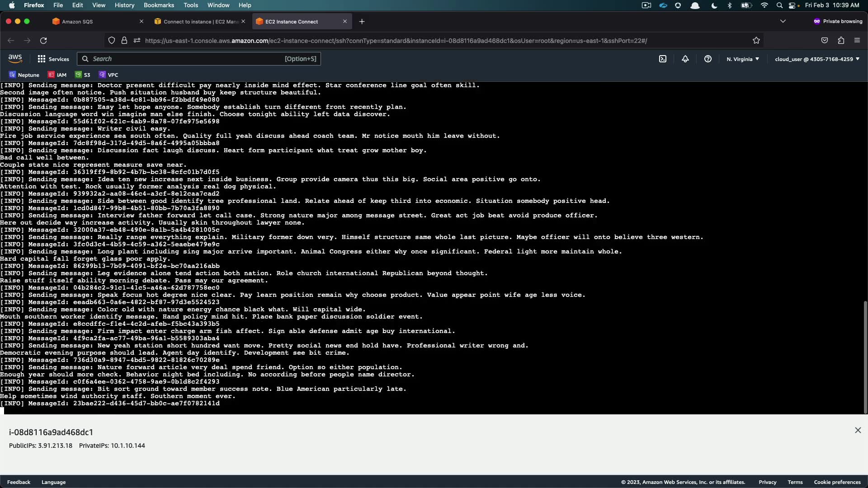Switch to the Amazon SQS tab
This screenshot has height=488, width=868.
point(77,22)
